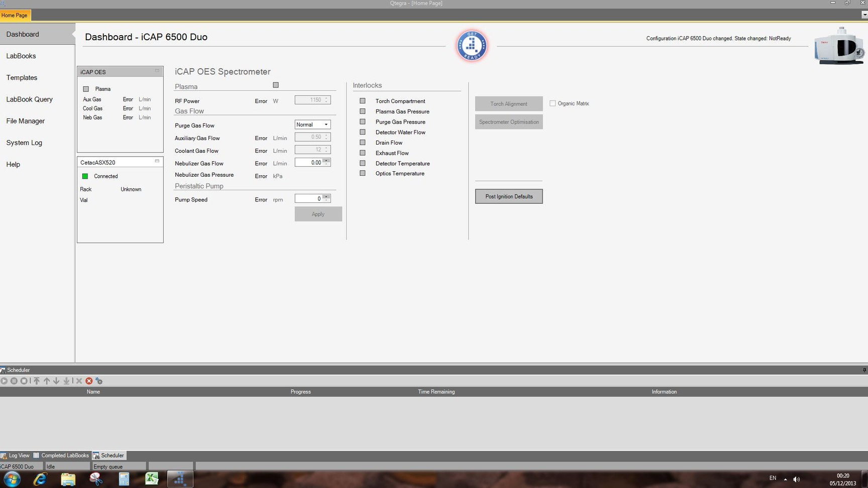Move queue item to bottom

coord(66,381)
